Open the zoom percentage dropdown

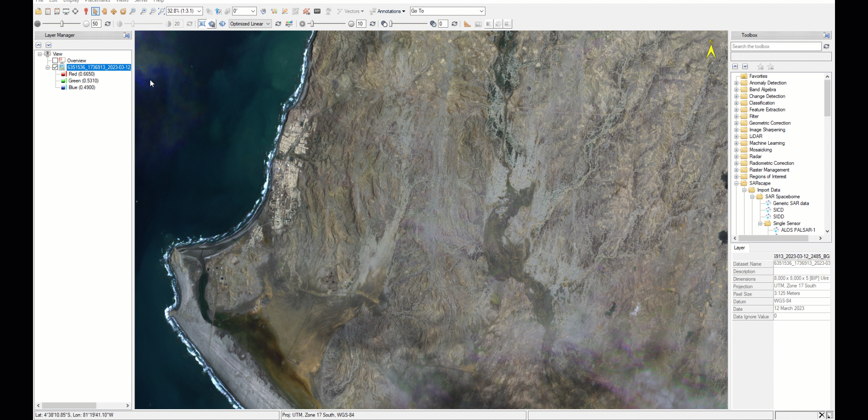click(199, 11)
